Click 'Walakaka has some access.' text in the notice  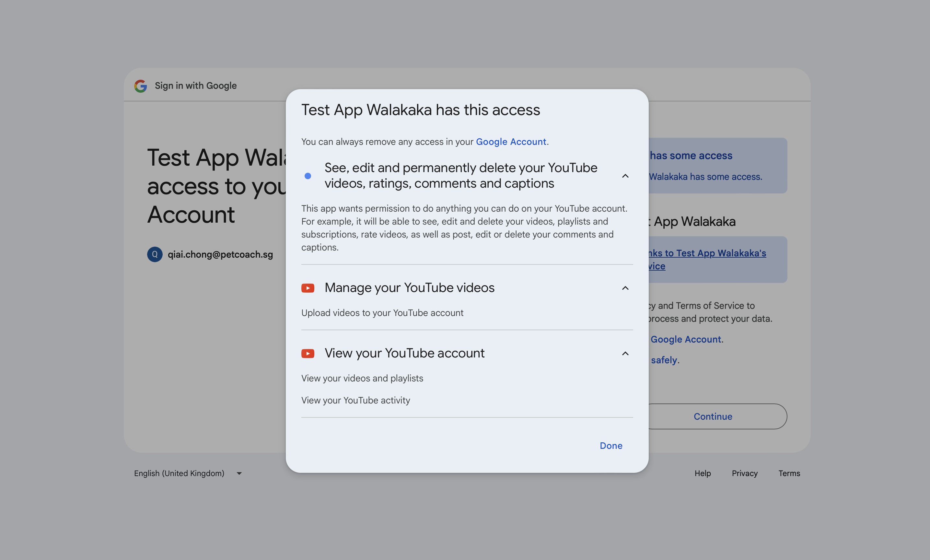coord(705,177)
